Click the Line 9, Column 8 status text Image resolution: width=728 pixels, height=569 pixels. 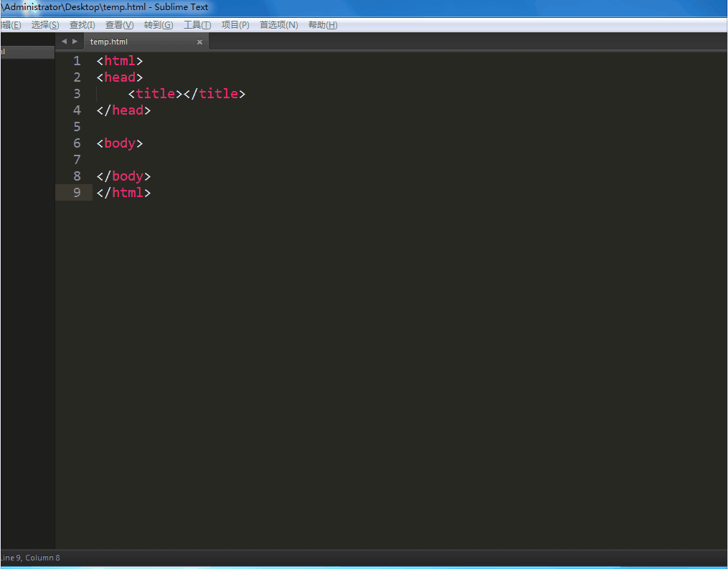click(x=31, y=558)
